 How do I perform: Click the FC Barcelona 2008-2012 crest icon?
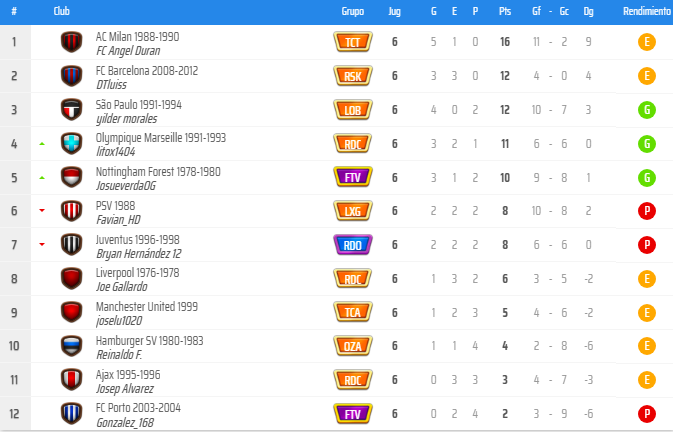pos(71,76)
